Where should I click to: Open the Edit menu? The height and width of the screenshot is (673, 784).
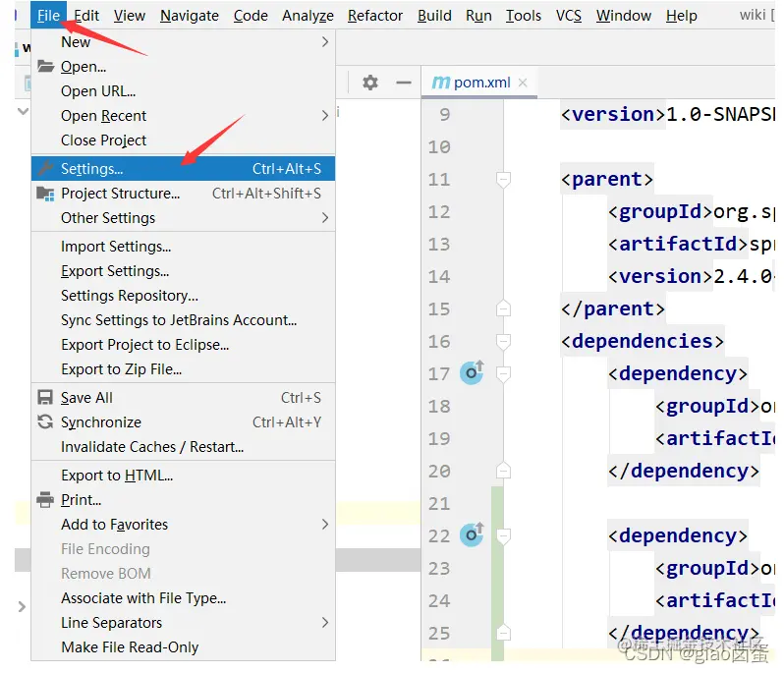coord(86,16)
